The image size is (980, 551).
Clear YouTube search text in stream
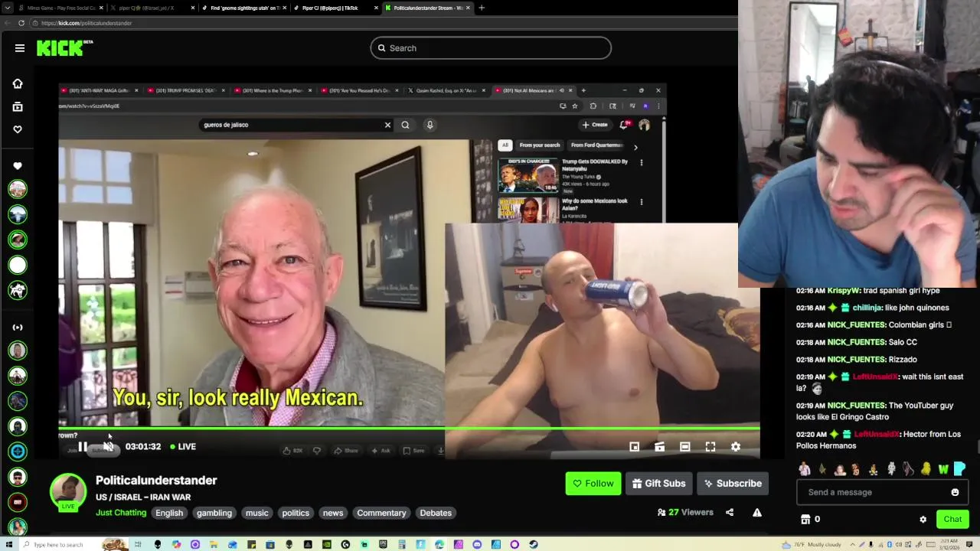(x=387, y=125)
